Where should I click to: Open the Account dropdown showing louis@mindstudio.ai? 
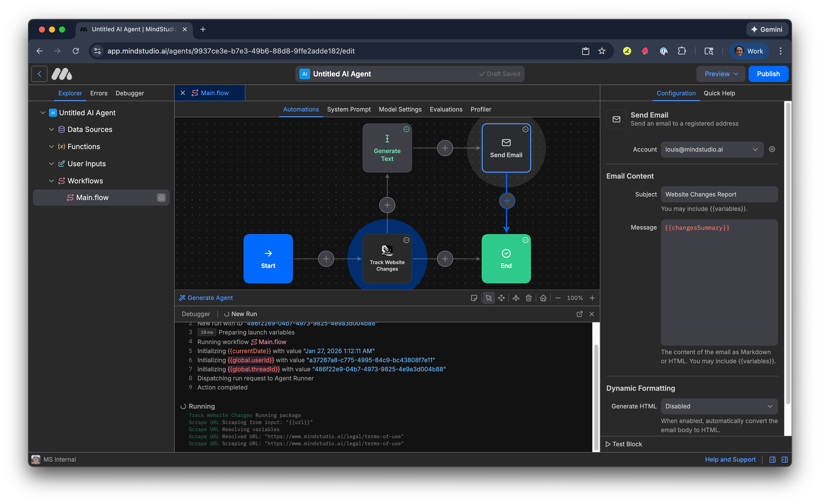tap(711, 149)
